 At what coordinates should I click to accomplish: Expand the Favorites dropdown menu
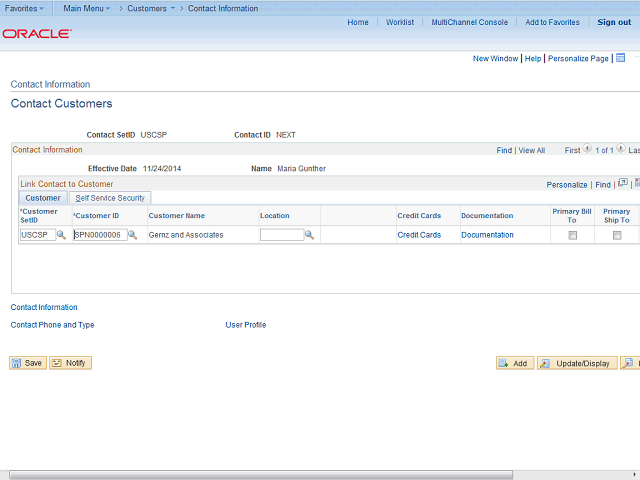click(x=24, y=8)
